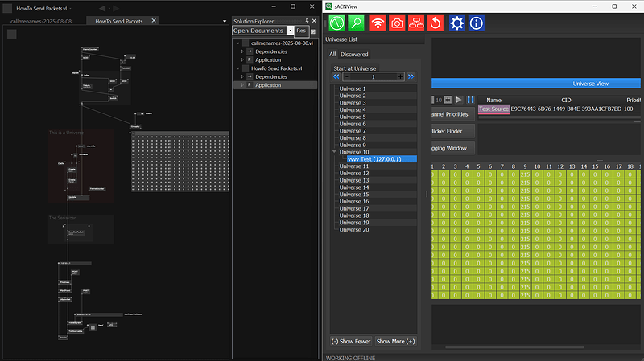The height and width of the screenshot is (361, 644).
Task: Switch to the callmenames-2025-08-08 document tab
Action: point(42,21)
